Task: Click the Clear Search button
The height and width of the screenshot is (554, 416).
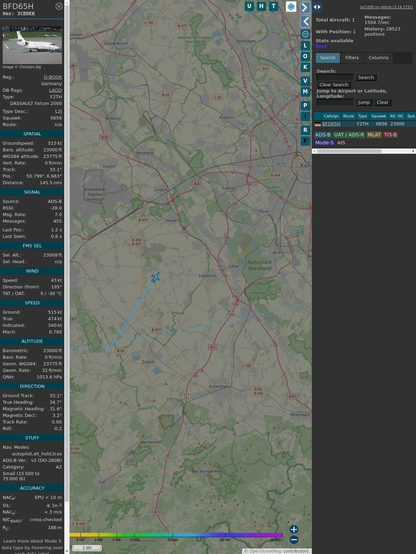Action: tap(334, 85)
